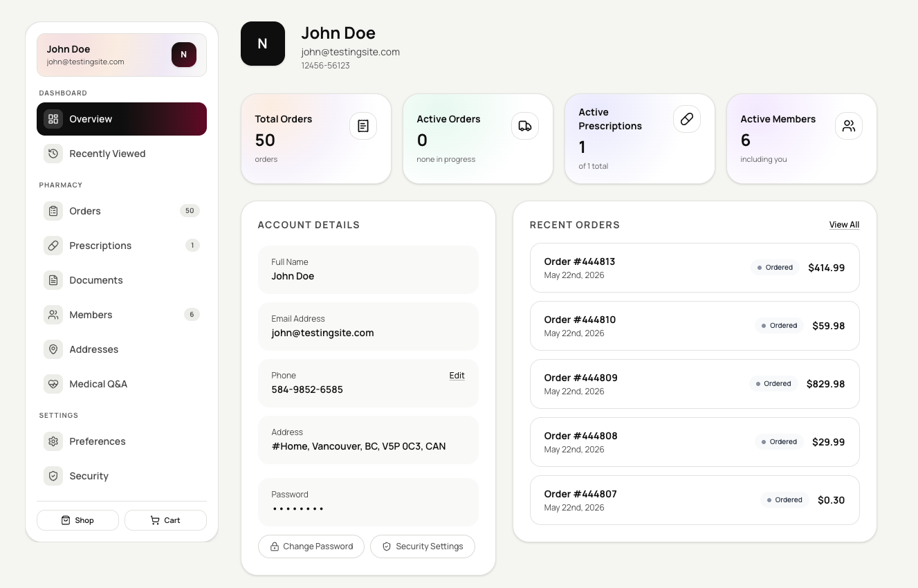Screen dimensions: 918x588
Task: Open Prescriptions in the sidebar
Action: point(122,246)
